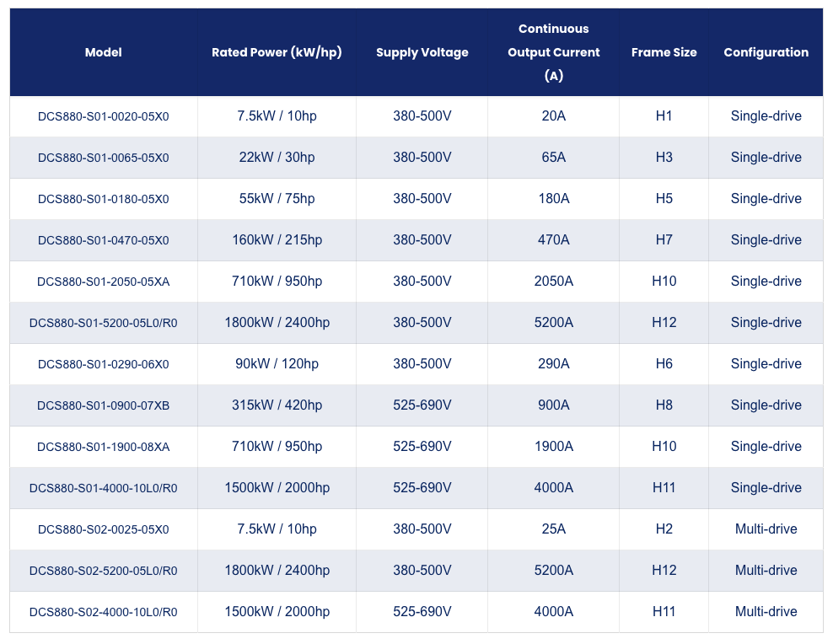Viewport: 833px width, 644px height.
Task: Click the 25A output current cell
Action: coord(554,529)
